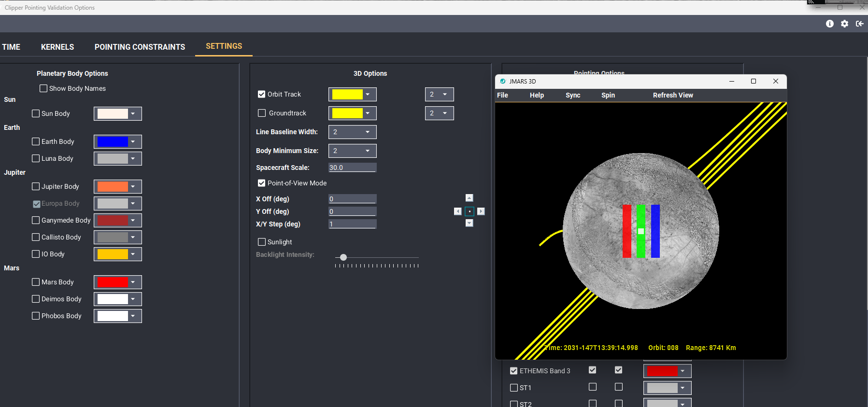Enable the Earth Body checkbox
This screenshot has width=868, height=407.
36,141
